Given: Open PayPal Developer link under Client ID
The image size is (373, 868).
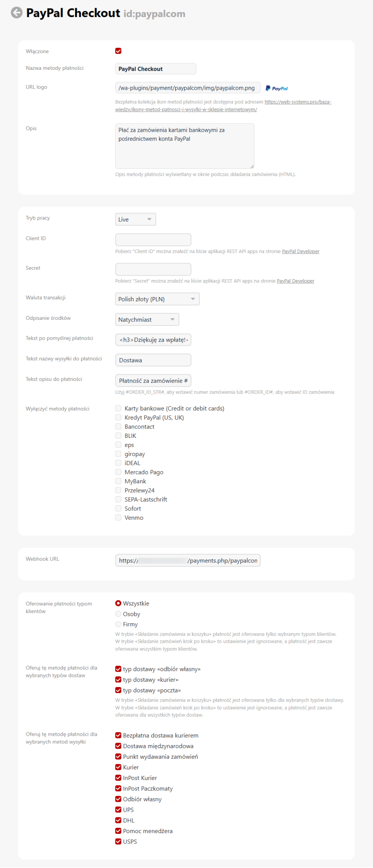Looking at the screenshot, I should [x=300, y=252].
